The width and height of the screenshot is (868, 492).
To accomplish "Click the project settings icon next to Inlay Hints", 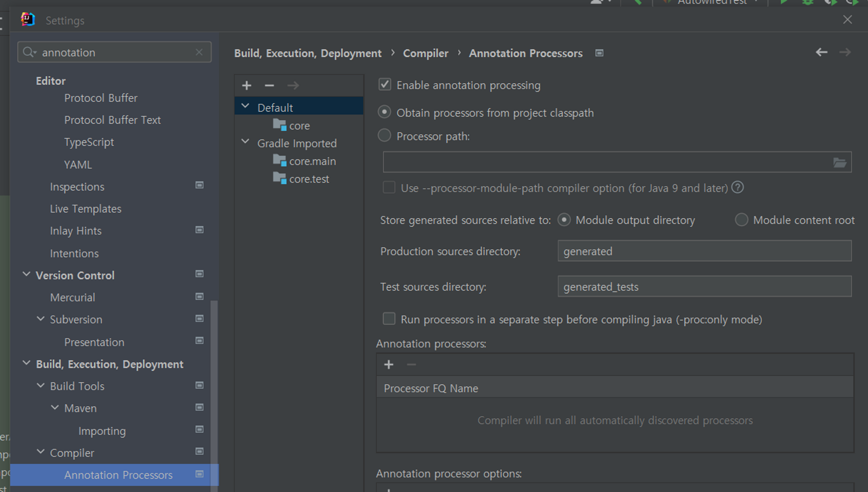I will (199, 230).
